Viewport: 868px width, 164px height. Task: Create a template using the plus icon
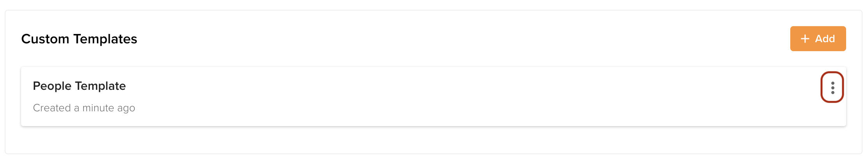tap(805, 39)
